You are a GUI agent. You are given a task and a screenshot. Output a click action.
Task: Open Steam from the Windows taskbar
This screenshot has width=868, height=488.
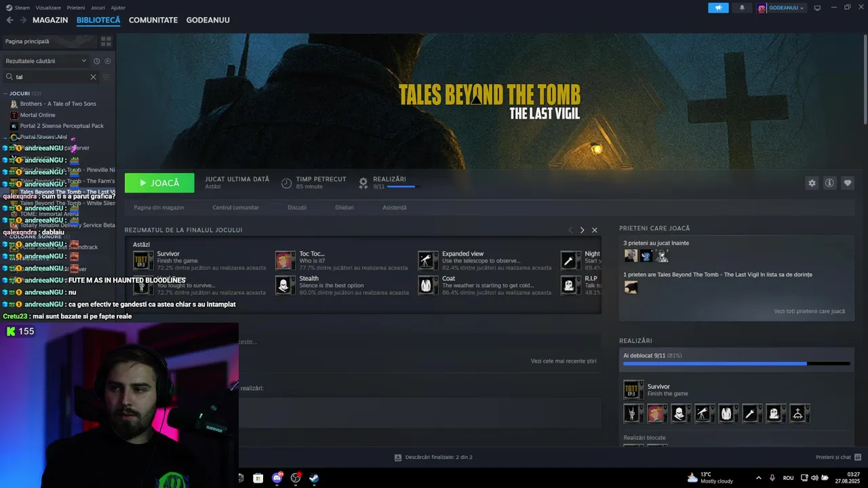pyautogui.click(x=315, y=478)
